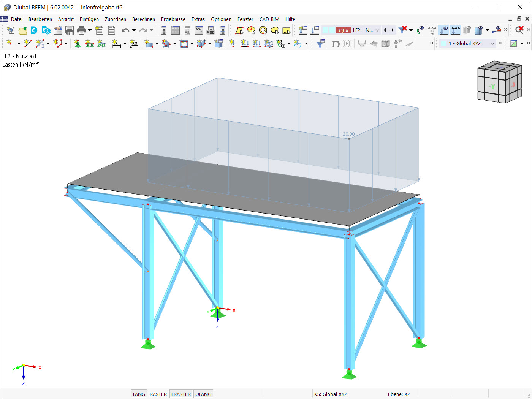Image resolution: width=532 pixels, height=399 pixels.
Task: Select the new rectangular surface tool
Action: click(x=149, y=43)
